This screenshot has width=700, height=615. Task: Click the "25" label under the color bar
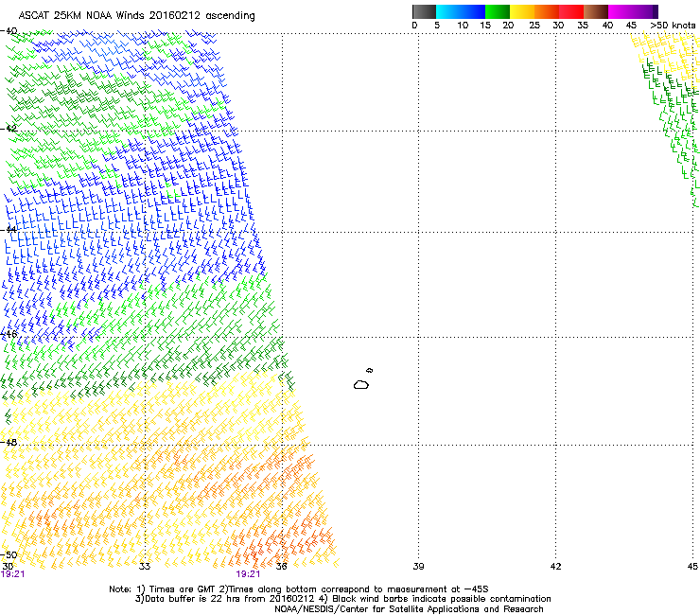pyautogui.click(x=534, y=26)
